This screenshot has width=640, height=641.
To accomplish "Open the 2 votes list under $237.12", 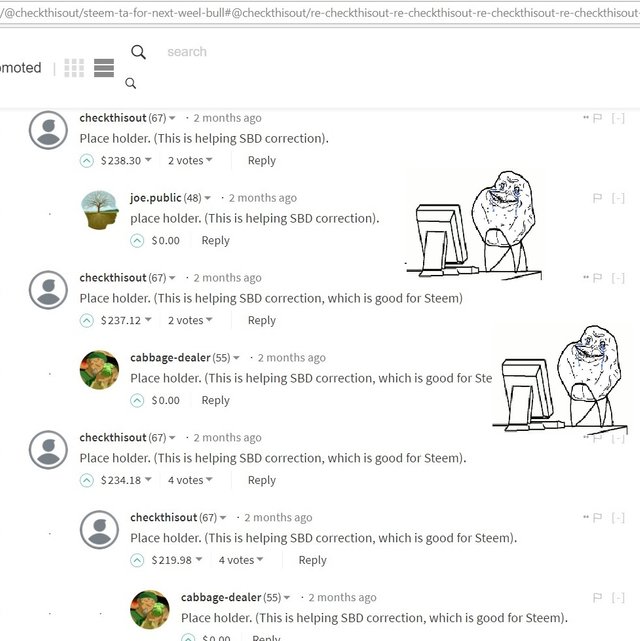I will tap(190, 320).
